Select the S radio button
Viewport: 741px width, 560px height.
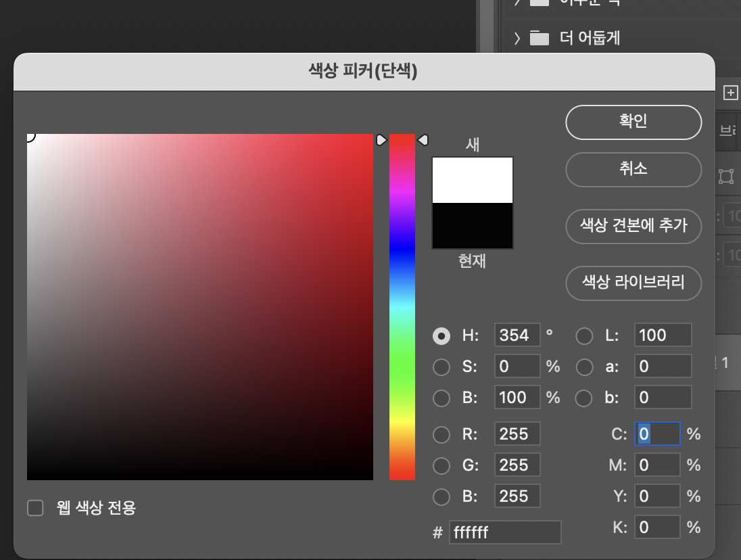pyautogui.click(x=441, y=367)
